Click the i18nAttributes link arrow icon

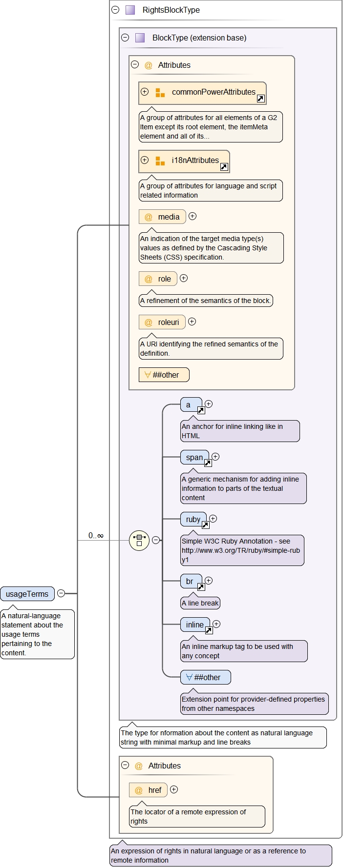click(224, 167)
